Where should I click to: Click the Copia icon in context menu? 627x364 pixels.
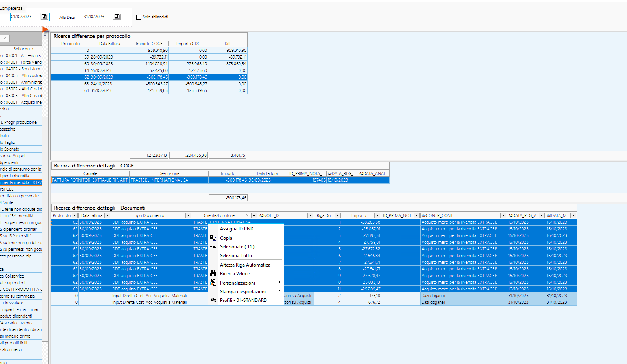pyautogui.click(x=213, y=238)
